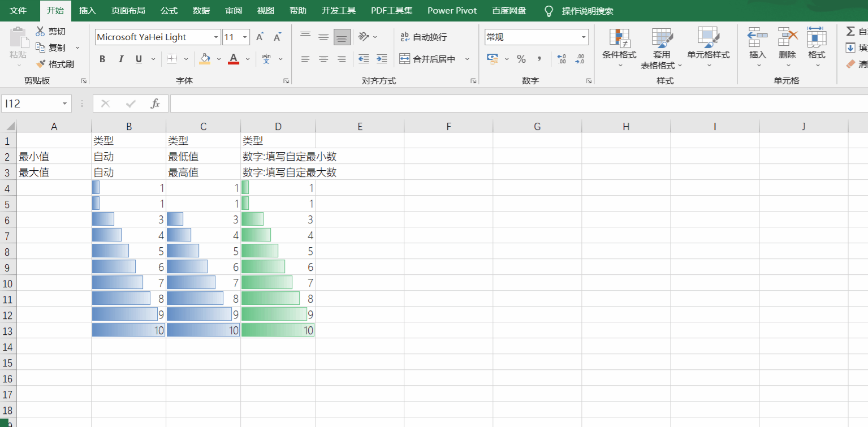Decrease font size with the smaller A icon
The width and height of the screenshot is (868, 427).
[x=277, y=37]
